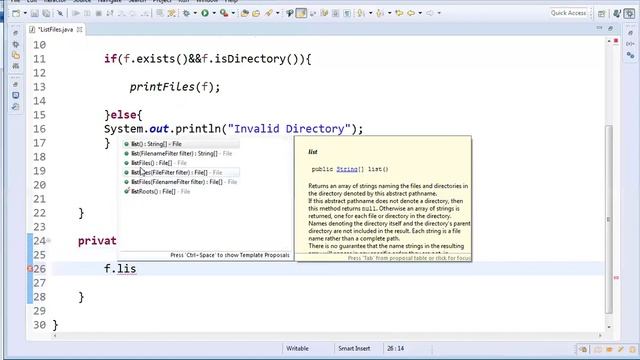Click Restore icon atop left sidebar
Image resolution: width=640 pixels, height=360 pixels.
coord(16,33)
